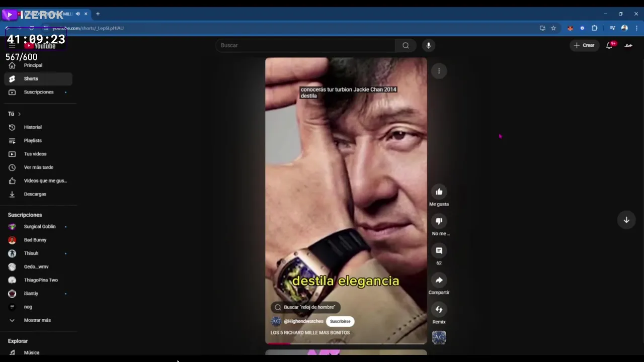Open Videos que me gustan list
This screenshot has width=644, height=362.
click(x=38, y=180)
